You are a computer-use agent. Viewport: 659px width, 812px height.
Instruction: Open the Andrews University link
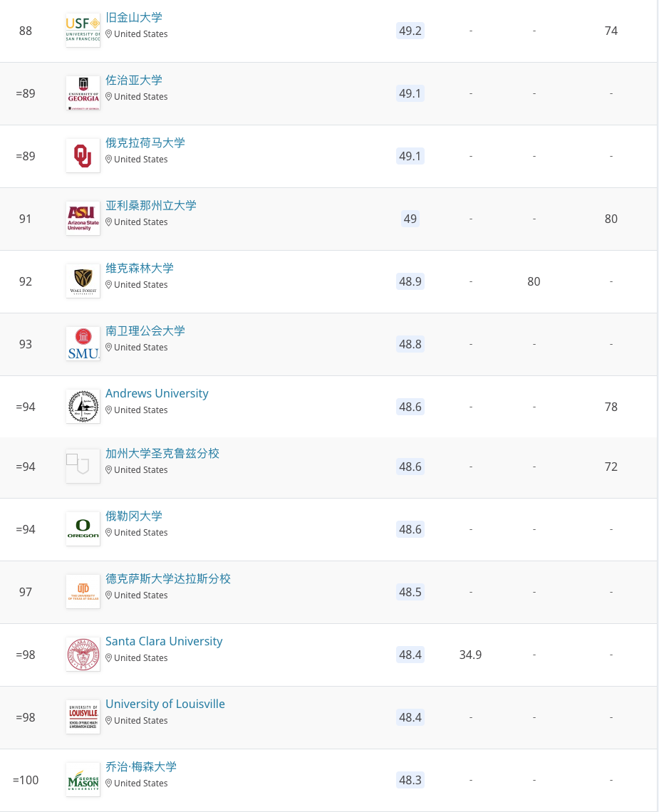pyautogui.click(x=157, y=394)
